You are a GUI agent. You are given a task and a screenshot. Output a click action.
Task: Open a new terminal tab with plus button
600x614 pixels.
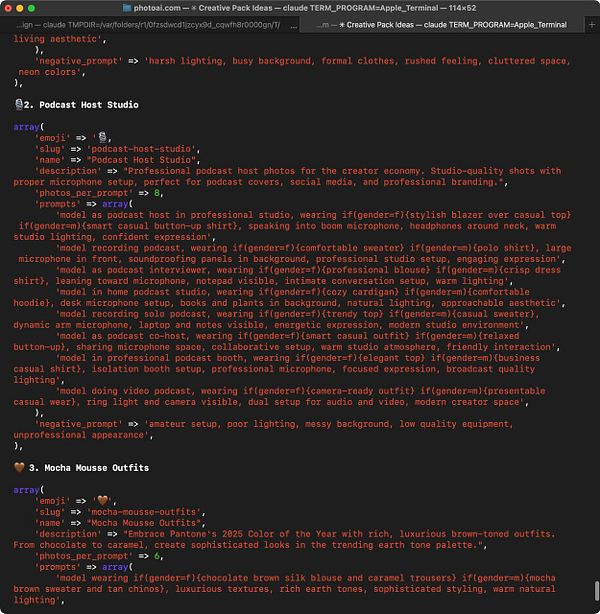coord(592,25)
